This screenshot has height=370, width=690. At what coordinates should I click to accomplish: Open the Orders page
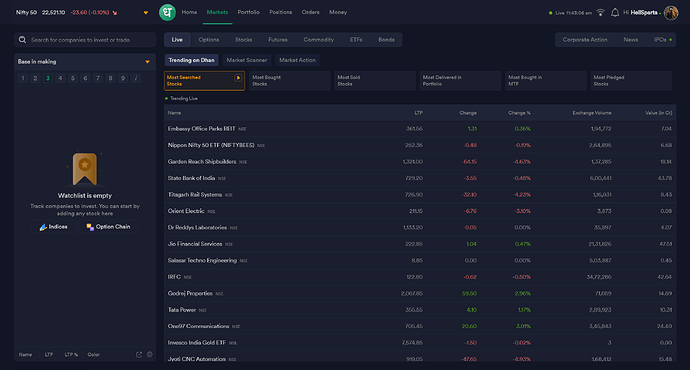coord(311,12)
